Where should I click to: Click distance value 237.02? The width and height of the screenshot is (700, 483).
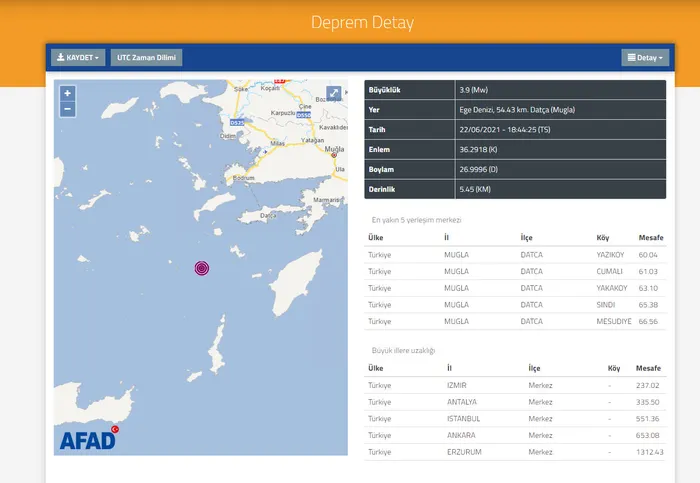point(647,385)
